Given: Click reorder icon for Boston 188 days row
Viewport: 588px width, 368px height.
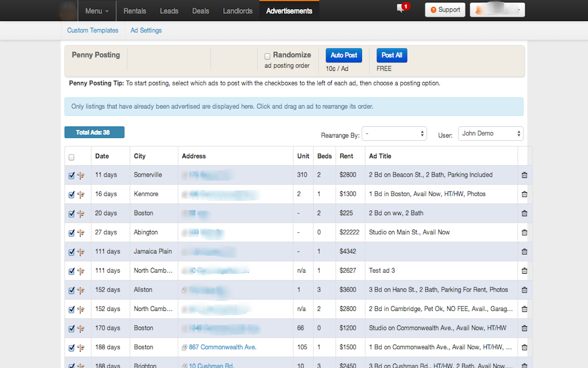Looking at the screenshot, I should pos(81,348).
